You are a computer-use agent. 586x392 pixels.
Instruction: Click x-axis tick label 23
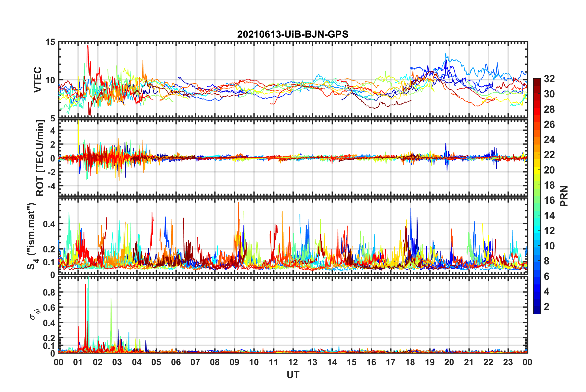(x=508, y=362)
